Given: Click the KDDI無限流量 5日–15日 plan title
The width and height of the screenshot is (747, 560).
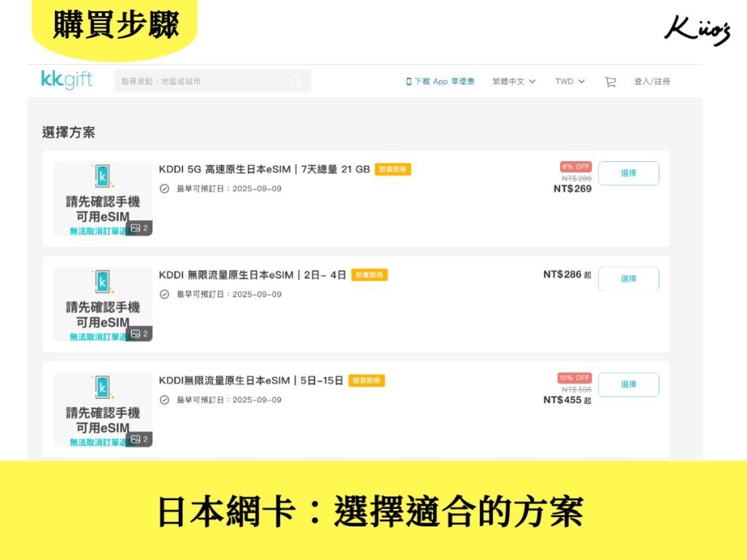Looking at the screenshot, I should point(251,381).
